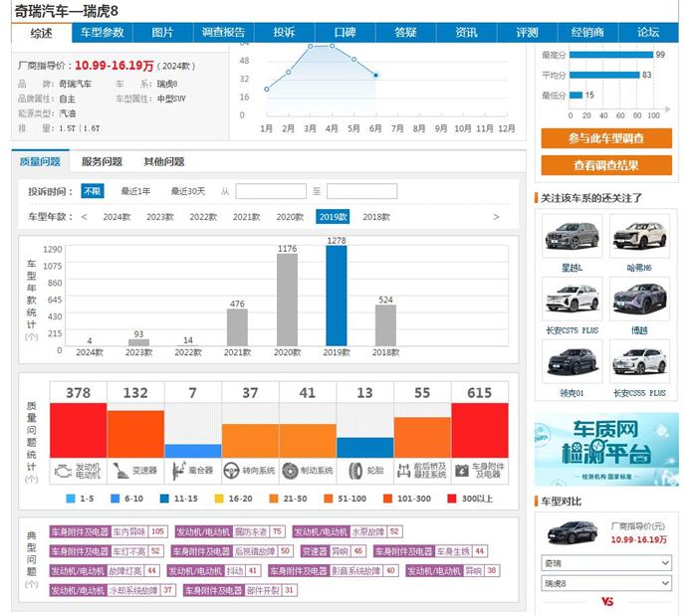Click the 冷却系统故障 37 issue tag
Viewport: 697px width, 616px height.
point(113,590)
